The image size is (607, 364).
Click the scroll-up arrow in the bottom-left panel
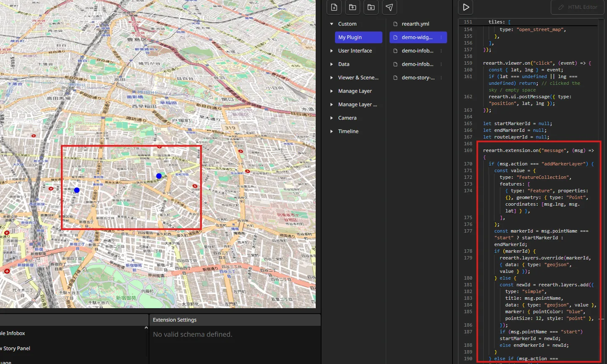coord(146,328)
